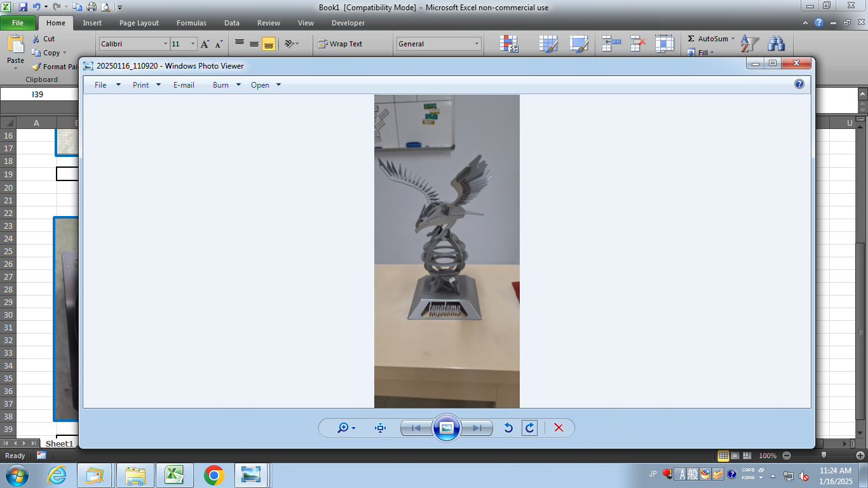The height and width of the screenshot is (488, 868).
Task: Toggle Wrap Text in Excel
Action: point(340,44)
